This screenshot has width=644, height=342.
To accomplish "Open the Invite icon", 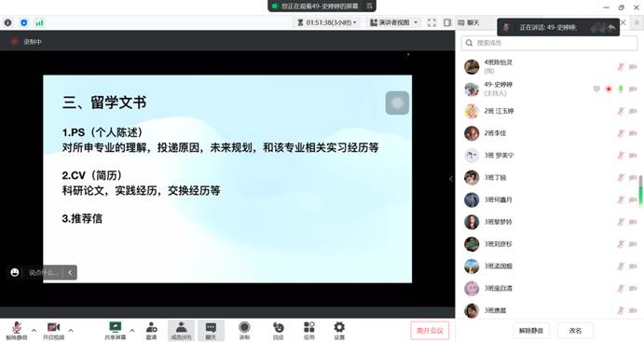I will [152, 331].
